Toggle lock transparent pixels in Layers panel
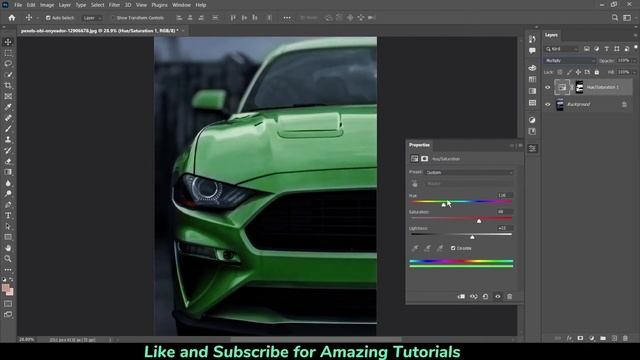640x360 pixels. click(x=560, y=72)
